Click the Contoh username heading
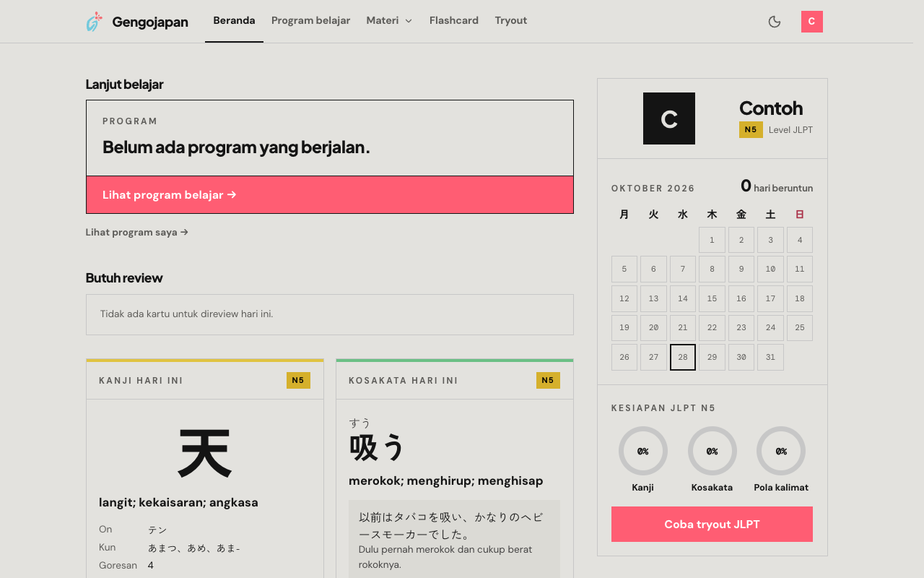Viewport: 924px width, 578px height. [x=771, y=108]
